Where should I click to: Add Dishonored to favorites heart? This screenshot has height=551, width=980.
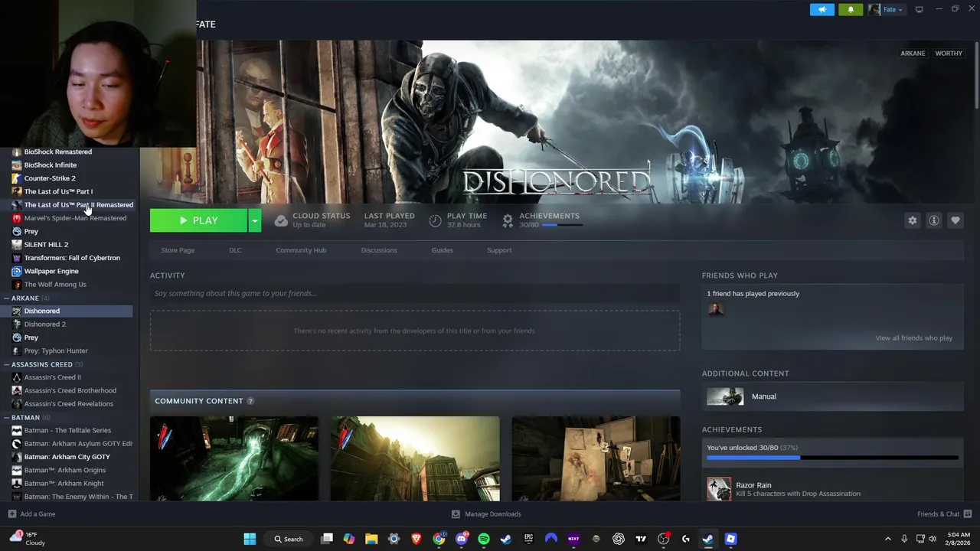click(x=955, y=220)
